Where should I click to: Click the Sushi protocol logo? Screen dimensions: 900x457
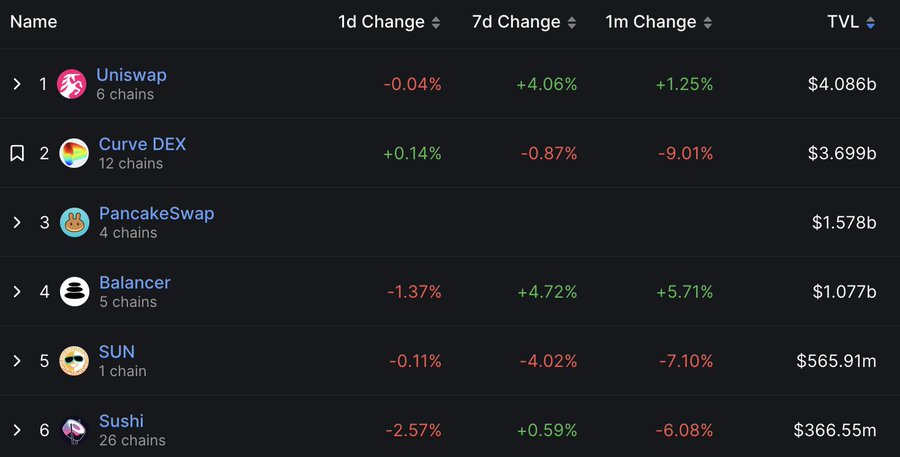(74, 430)
